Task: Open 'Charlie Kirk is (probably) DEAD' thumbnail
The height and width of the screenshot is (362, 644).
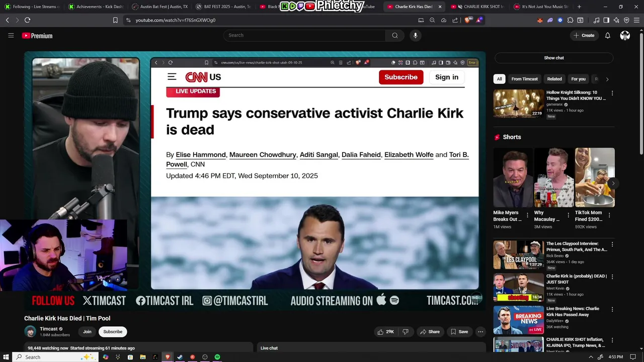Action: tap(519, 288)
